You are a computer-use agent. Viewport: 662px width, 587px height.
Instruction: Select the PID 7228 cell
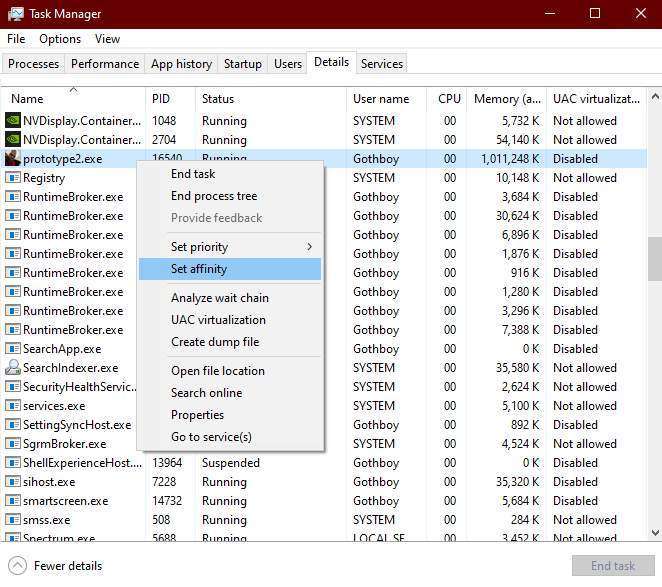click(x=164, y=482)
